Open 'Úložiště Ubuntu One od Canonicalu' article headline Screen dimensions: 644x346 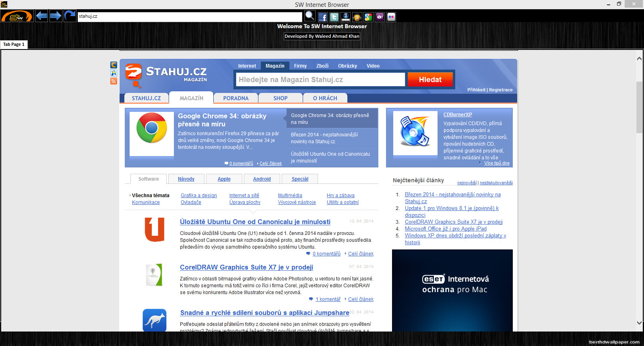255,222
